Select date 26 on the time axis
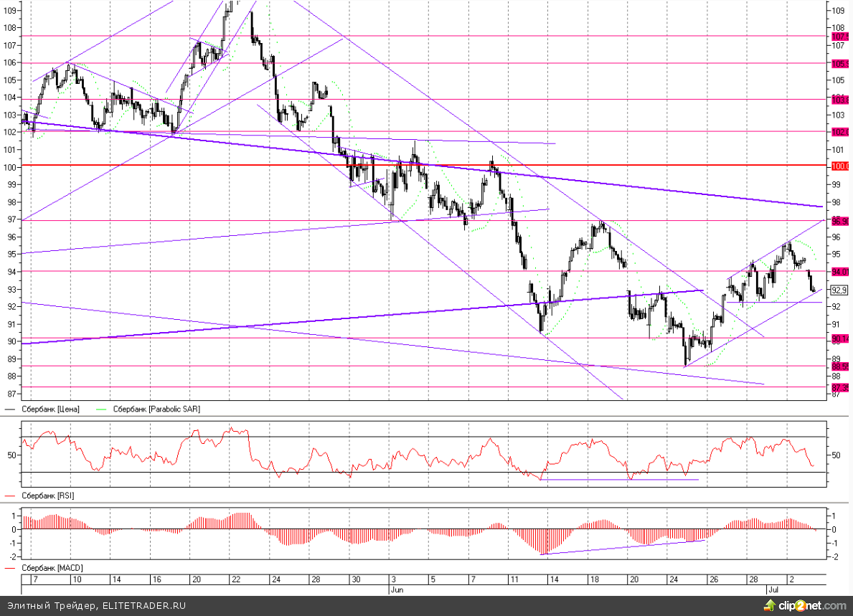This screenshot has height=616, width=853. point(713,579)
